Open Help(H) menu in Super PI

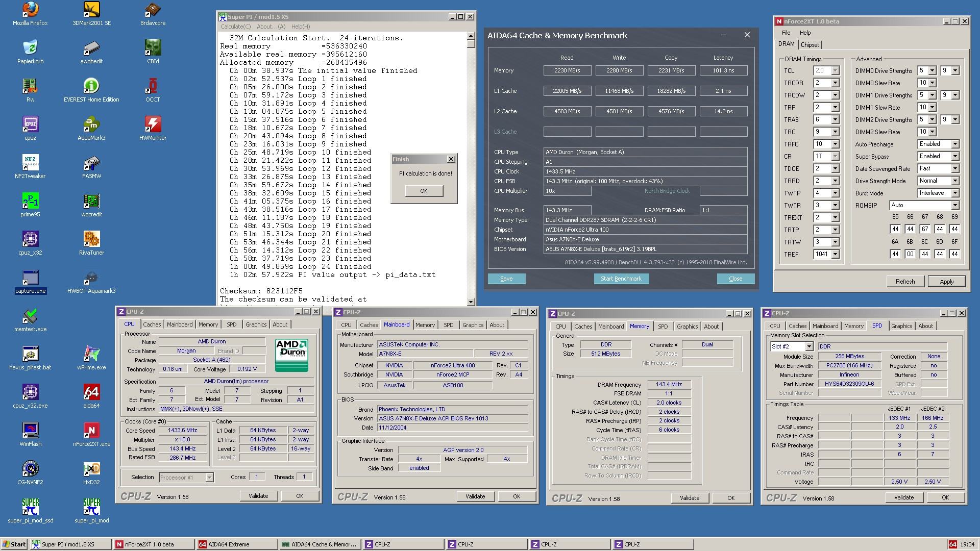click(x=301, y=27)
